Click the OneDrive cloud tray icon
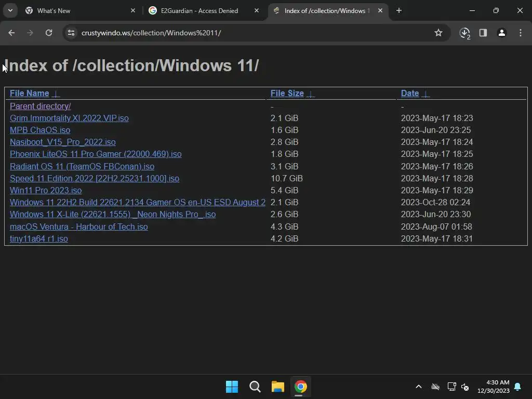This screenshot has width=532, height=399. (435, 387)
